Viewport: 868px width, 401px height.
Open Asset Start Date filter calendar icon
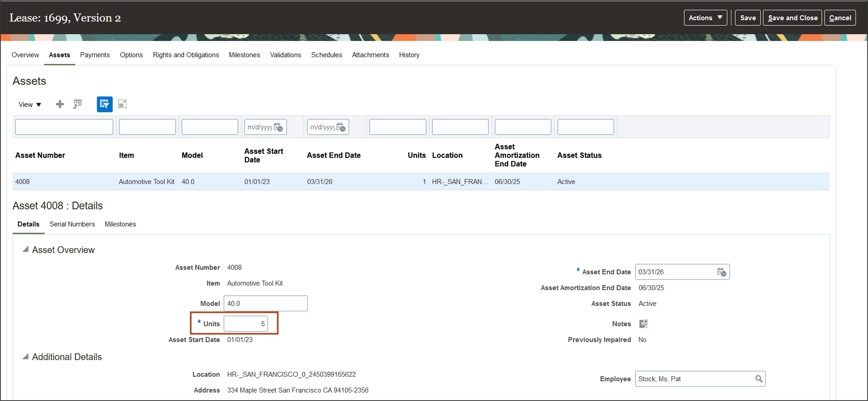[278, 127]
